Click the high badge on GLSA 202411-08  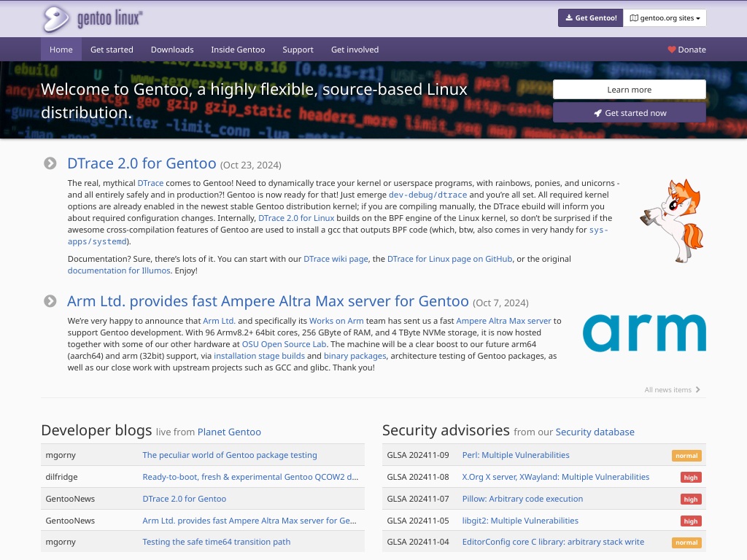(x=691, y=478)
